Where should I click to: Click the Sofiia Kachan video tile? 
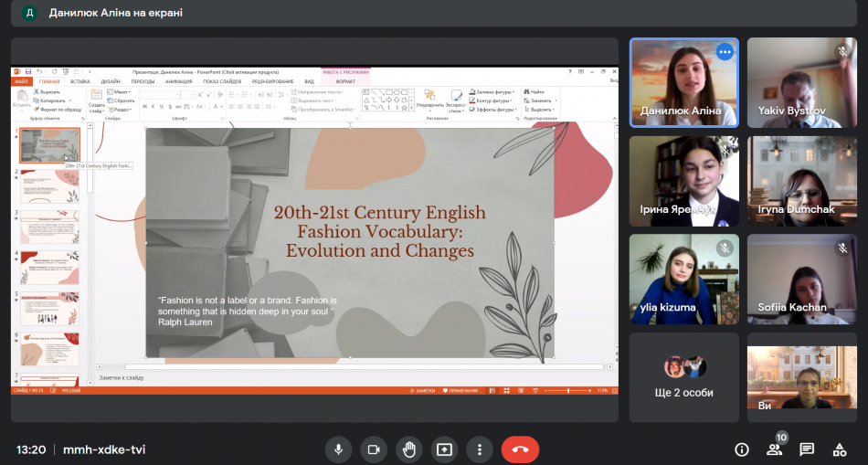(801, 279)
